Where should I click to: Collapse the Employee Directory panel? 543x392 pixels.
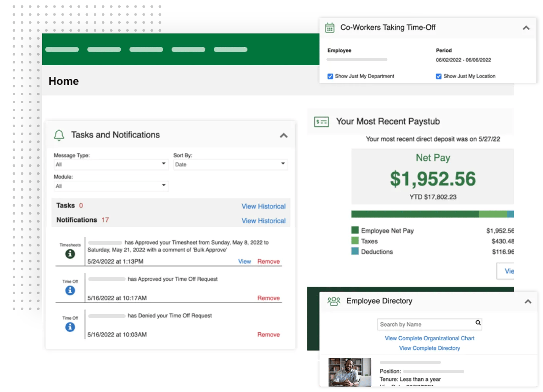[528, 301]
